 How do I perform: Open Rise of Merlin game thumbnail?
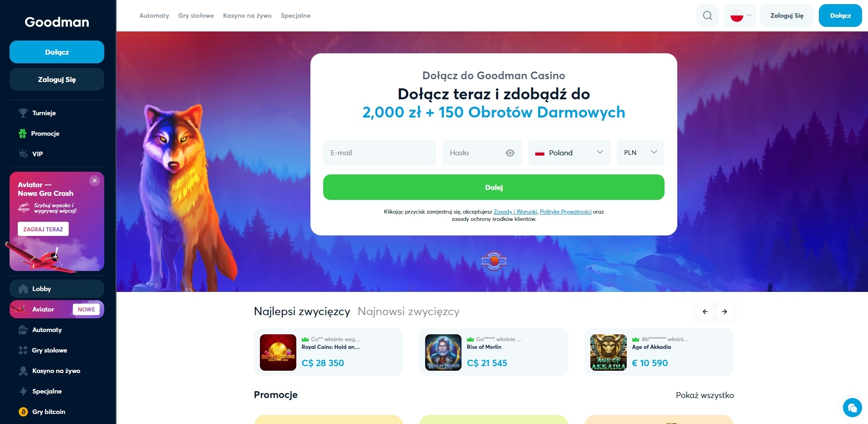point(443,352)
